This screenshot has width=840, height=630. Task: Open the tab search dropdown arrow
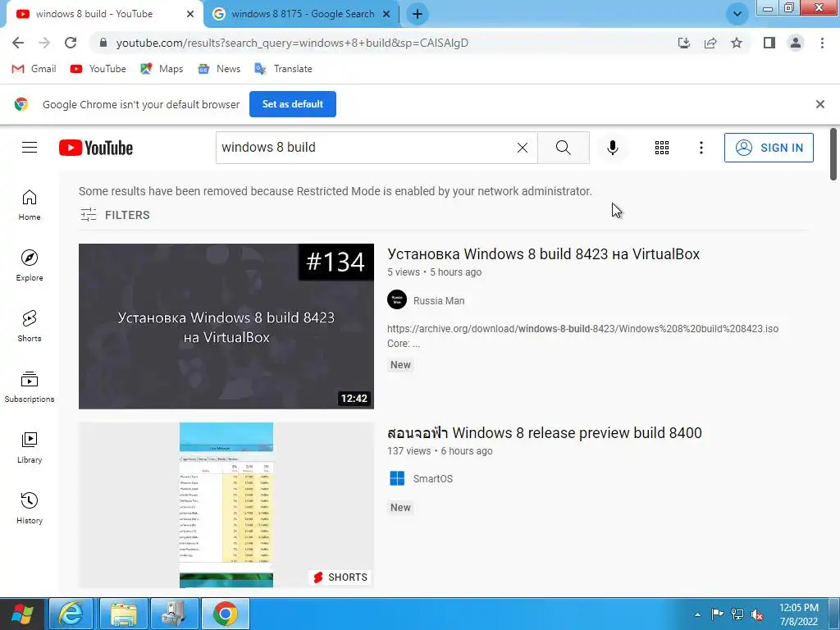737,14
